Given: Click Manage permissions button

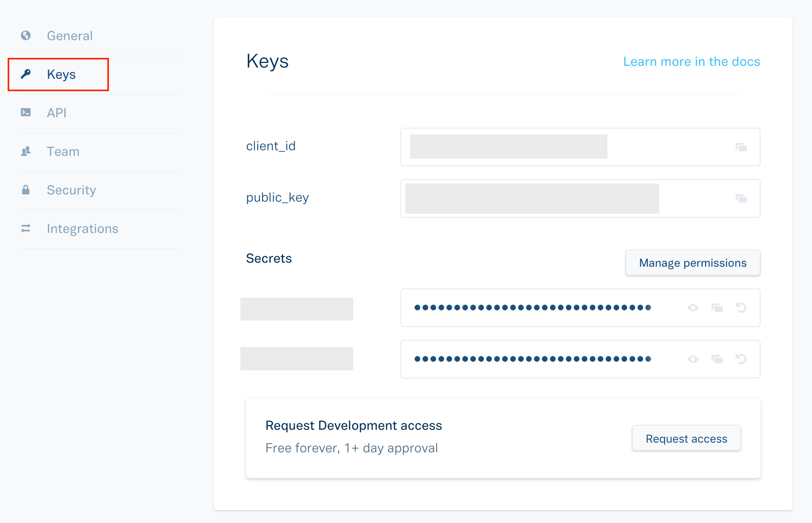Looking at the screenshot, I should click(x=693, y=263).
